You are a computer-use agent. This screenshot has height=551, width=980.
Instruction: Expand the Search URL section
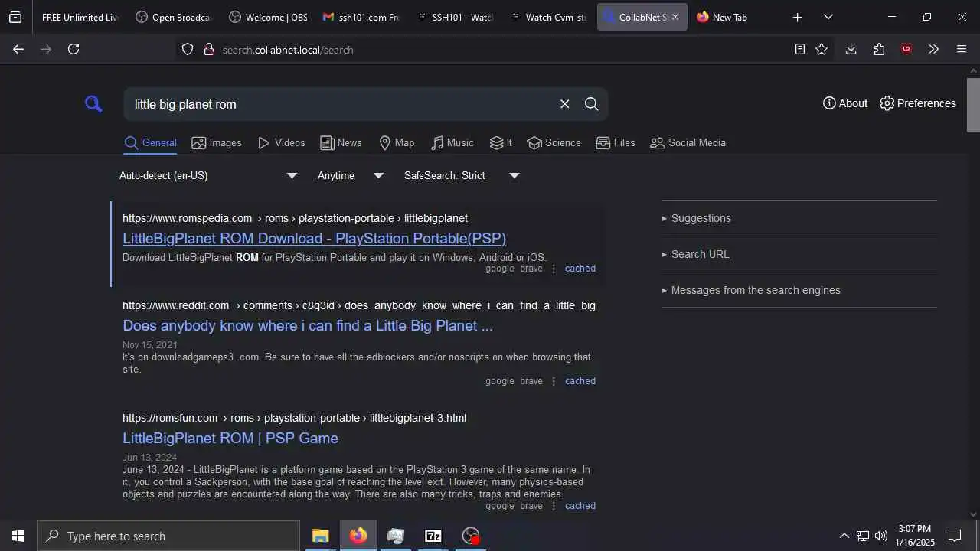[x=695, y=254]
